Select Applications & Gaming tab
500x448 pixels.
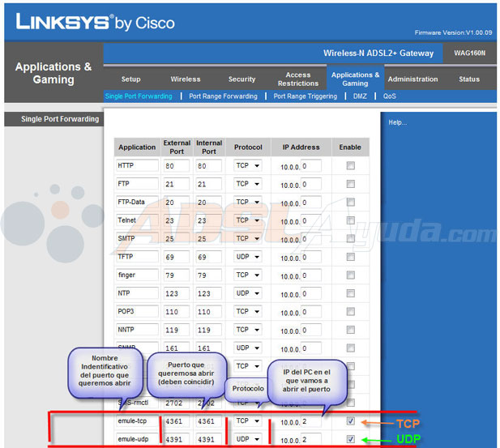click(355, 79)
